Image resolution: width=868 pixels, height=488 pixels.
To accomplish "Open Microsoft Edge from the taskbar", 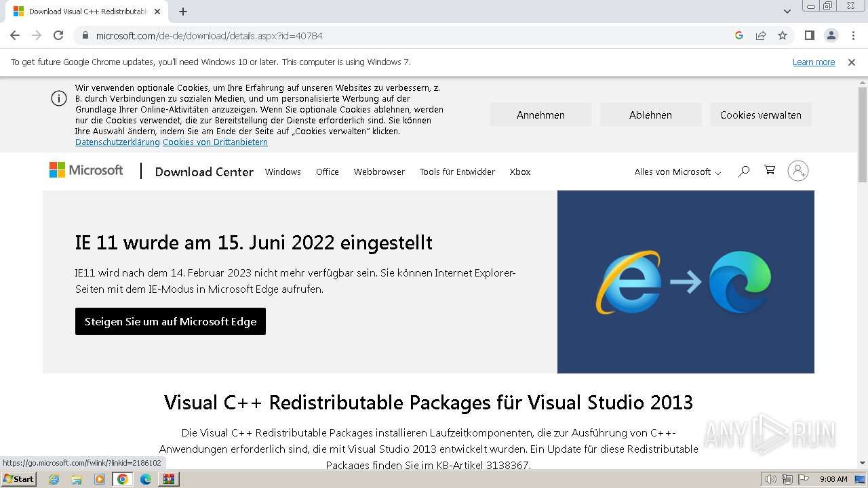I will coord(145,479).
